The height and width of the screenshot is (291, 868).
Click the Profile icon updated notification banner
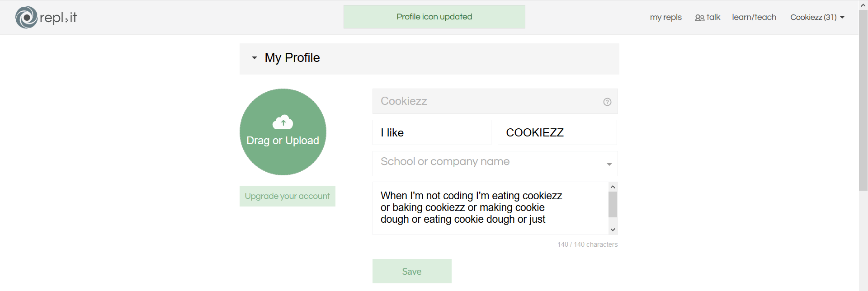point(434,17)
